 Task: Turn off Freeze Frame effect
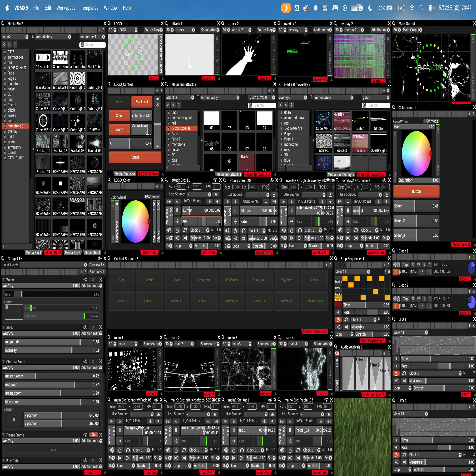(x=94, y=435)
